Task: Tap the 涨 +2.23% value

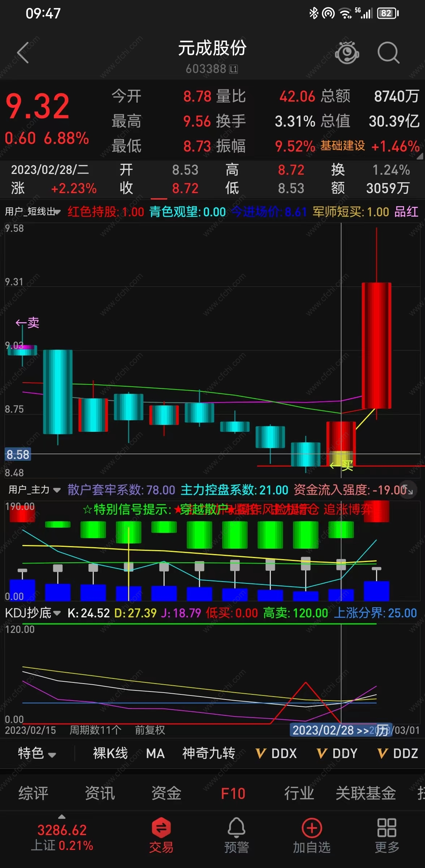Action: click(x=74, y=188)
